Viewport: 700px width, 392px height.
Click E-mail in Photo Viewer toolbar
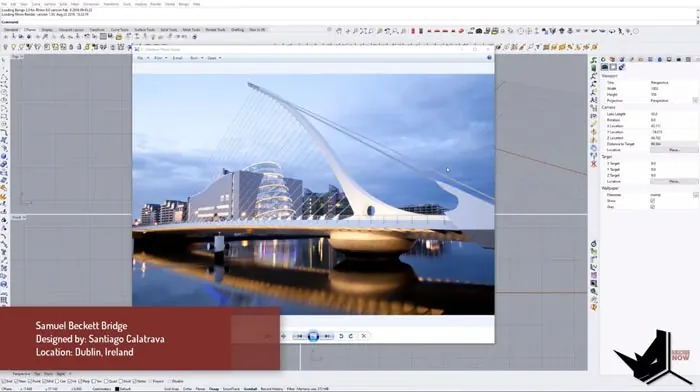178,58
